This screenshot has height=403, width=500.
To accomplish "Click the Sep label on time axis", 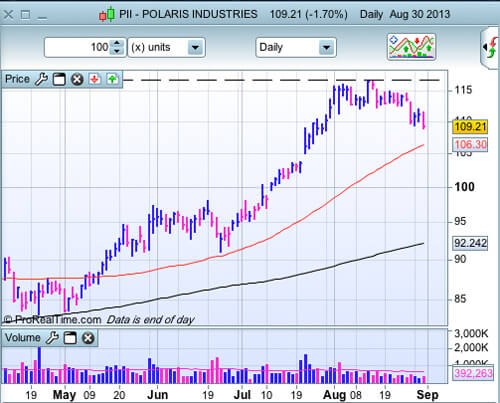I will click(x=427, y=395).
